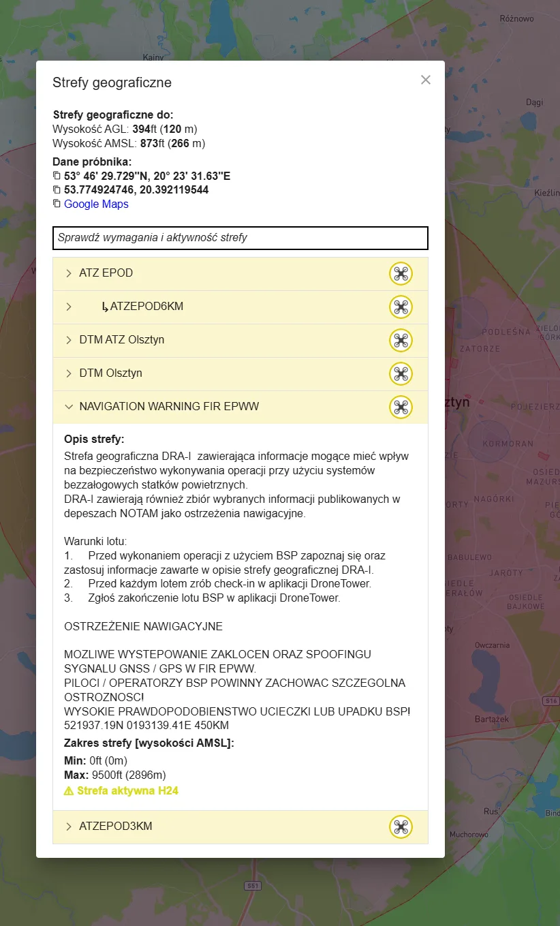Click the S16 road marker on map
The width and height of the screenshot is (560, 926).
[551, 700]
